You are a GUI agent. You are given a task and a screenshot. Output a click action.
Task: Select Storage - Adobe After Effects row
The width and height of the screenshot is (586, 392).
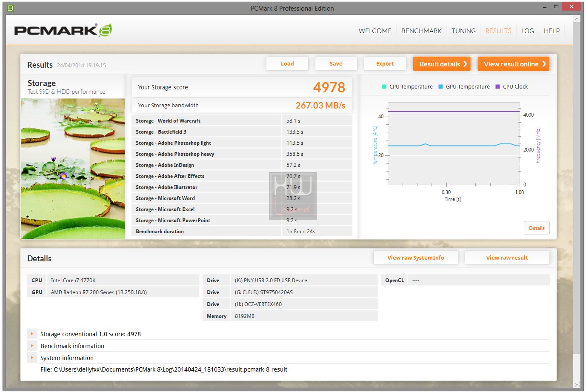click(x=242, y=176)
